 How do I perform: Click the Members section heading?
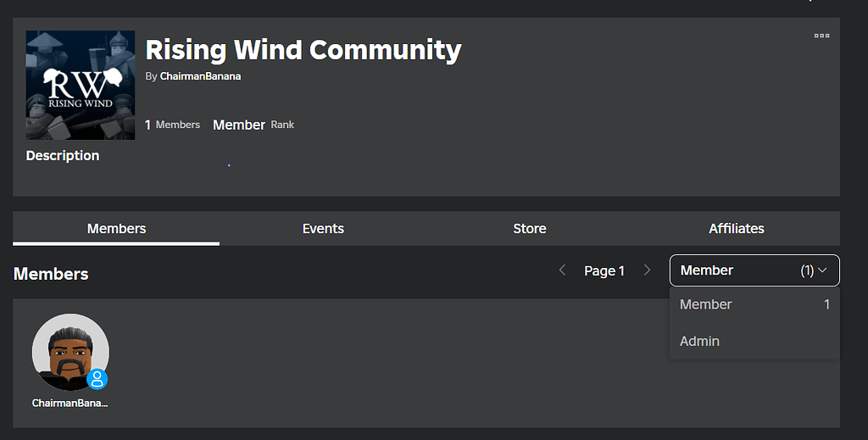[51, 273]
